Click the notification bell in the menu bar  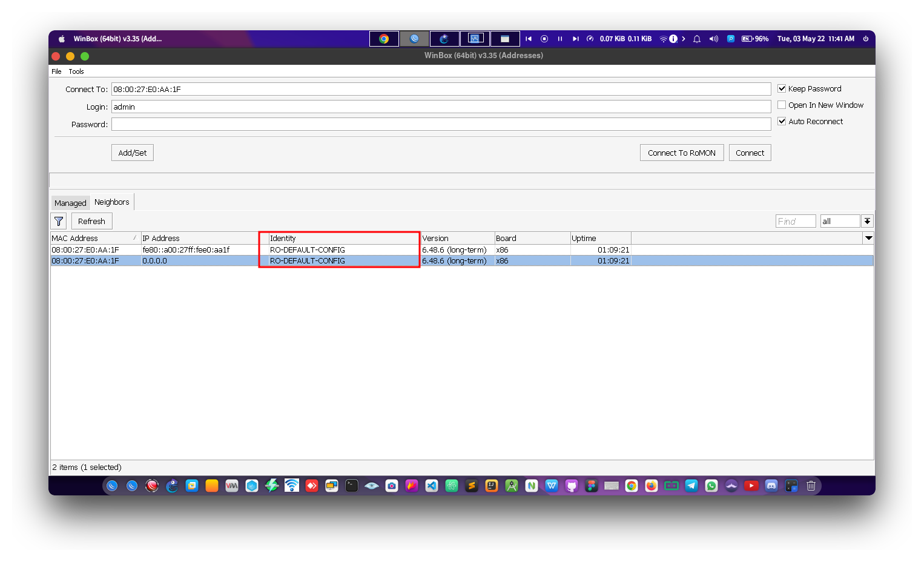click(x=697, y=38)
